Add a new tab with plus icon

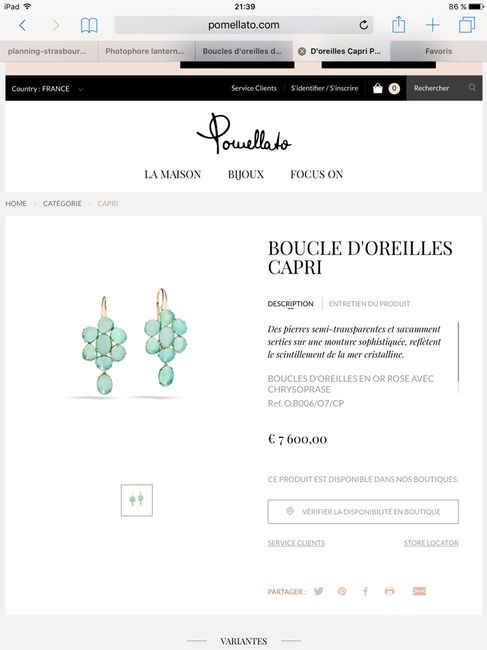pyautogui.click(x=432, y=25)
